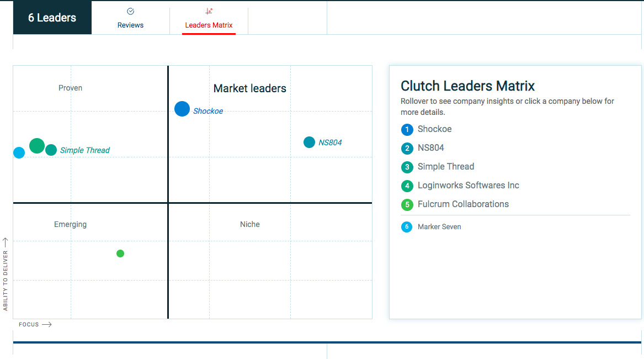This screenshot has height=359, width=644.
Task: Click the Market leaders quadrant title
Action: (x=250, y=88)
